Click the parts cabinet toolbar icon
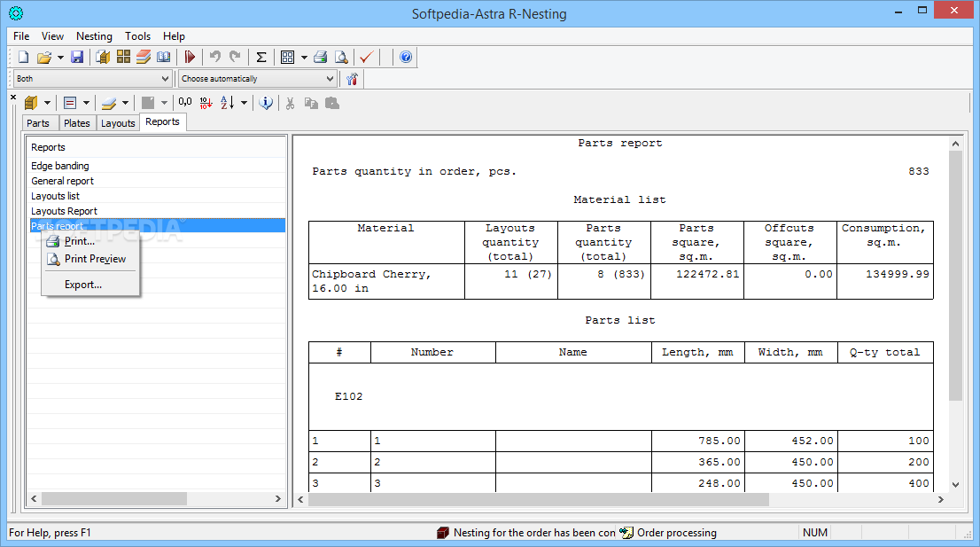980x547 pixels. pyautogui.click(x=103, y=57)
